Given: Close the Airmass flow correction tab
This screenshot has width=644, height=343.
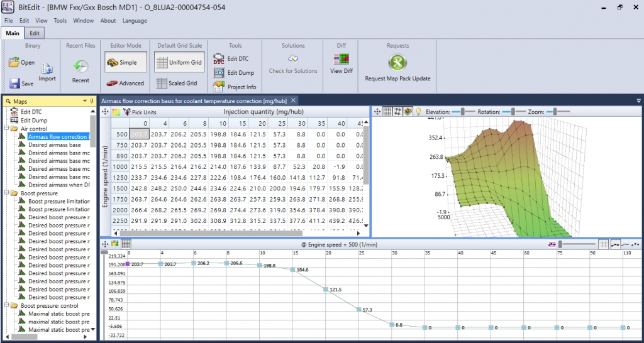Looking at the screenshot, I should (x=293, y=101).
